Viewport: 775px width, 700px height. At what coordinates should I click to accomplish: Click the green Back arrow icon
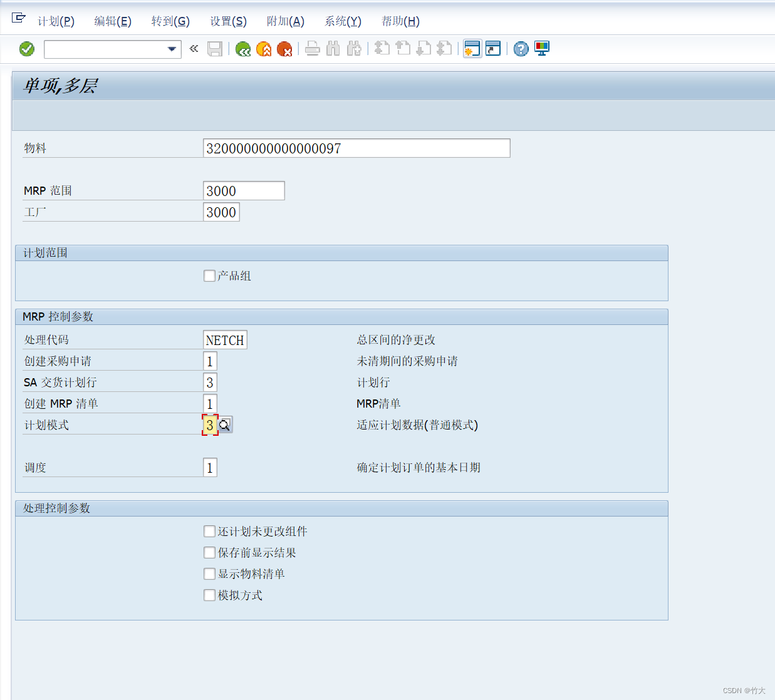pos(243,49)
